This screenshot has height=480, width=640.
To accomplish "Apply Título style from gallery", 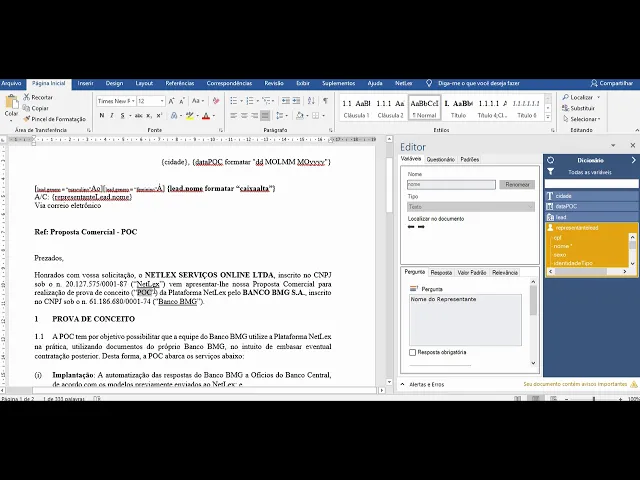I will [x=458, y=108].
